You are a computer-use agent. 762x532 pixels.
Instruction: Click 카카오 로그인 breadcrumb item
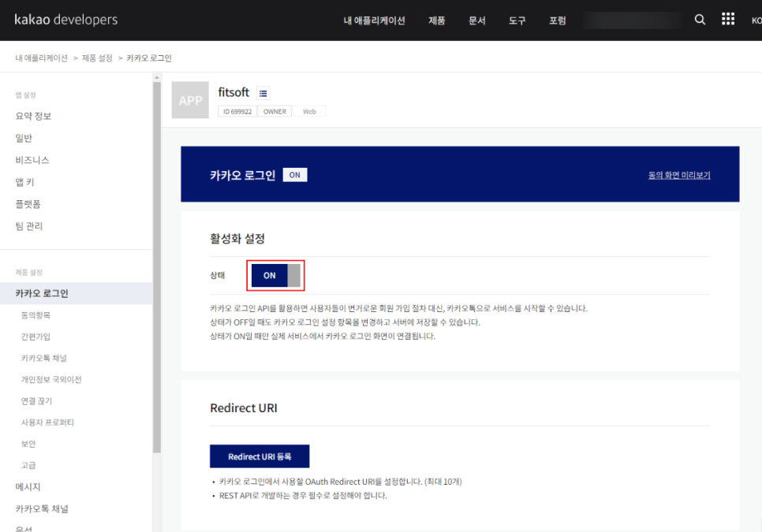click(149, 58)
